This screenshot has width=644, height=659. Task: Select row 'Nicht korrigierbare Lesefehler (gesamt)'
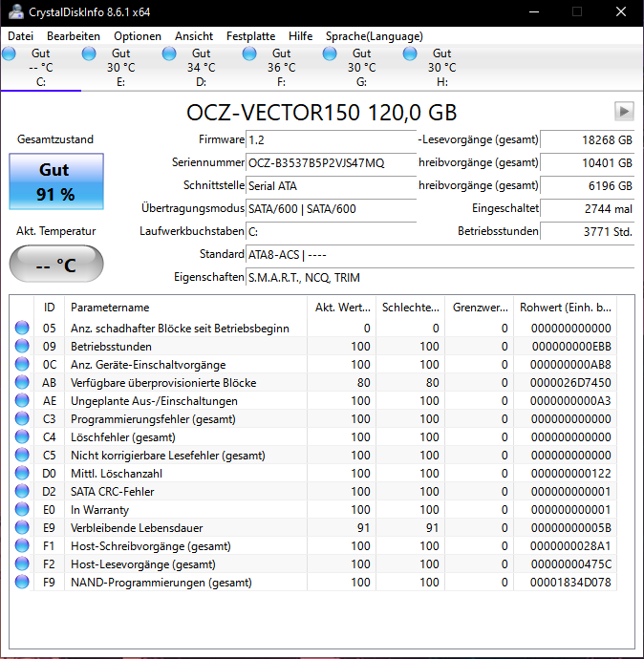click(313, 456)
